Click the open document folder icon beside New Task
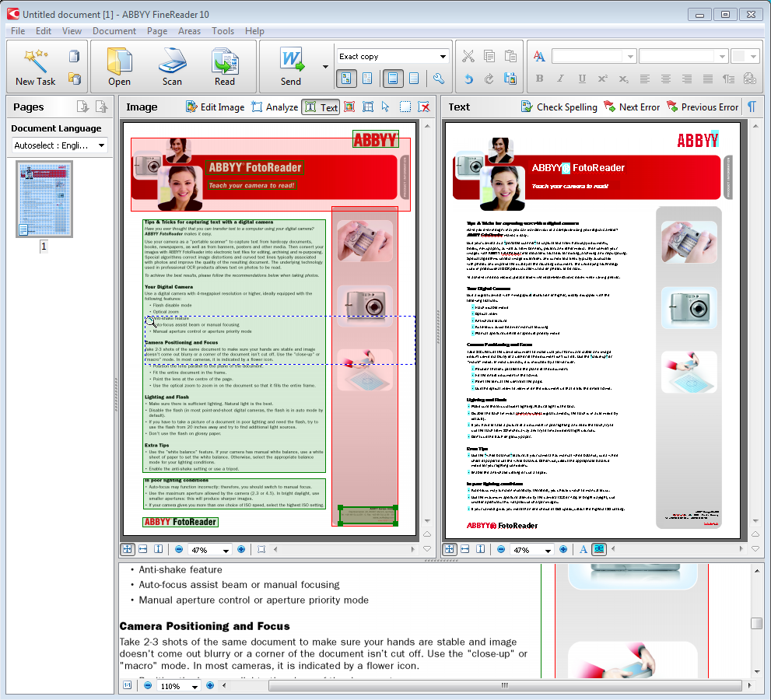The image size is (771, 700). click(x=74, y=78)
